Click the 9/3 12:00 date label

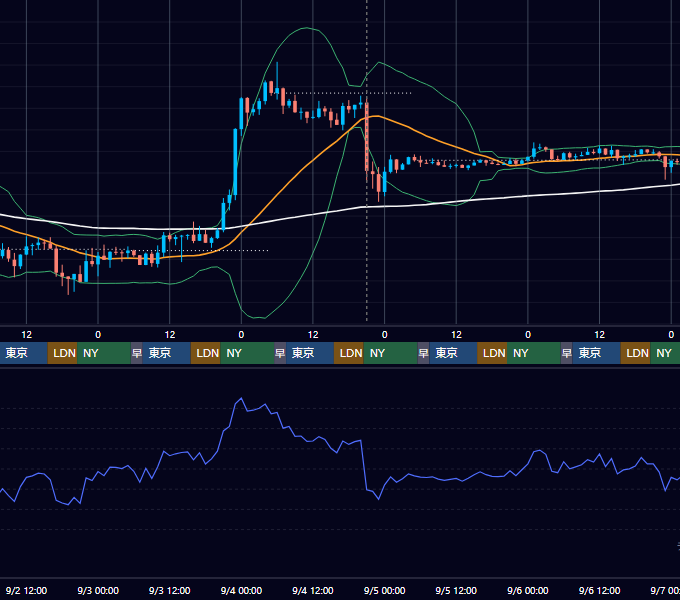(170, 590)
